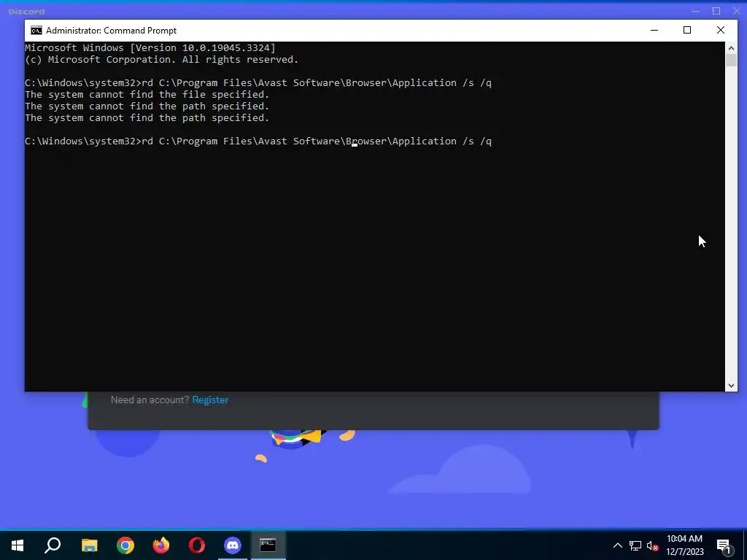Open the Windows Start menu
Image resolution: width=747 pixels, height=560 pixels.
pyautogui.click(x=18, y=545)
